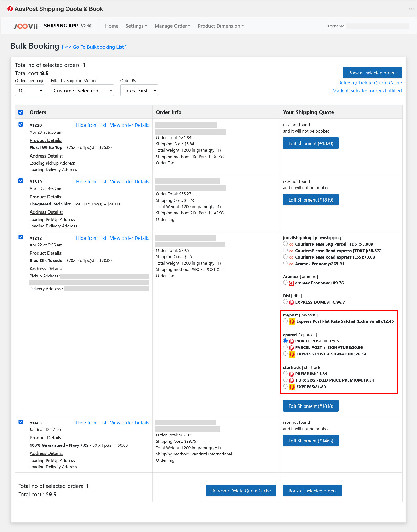417x532 pixels.
Task: Click the yellow icon beside EXPRESS POST + SIGNATURE
Action: coord(292,354)
